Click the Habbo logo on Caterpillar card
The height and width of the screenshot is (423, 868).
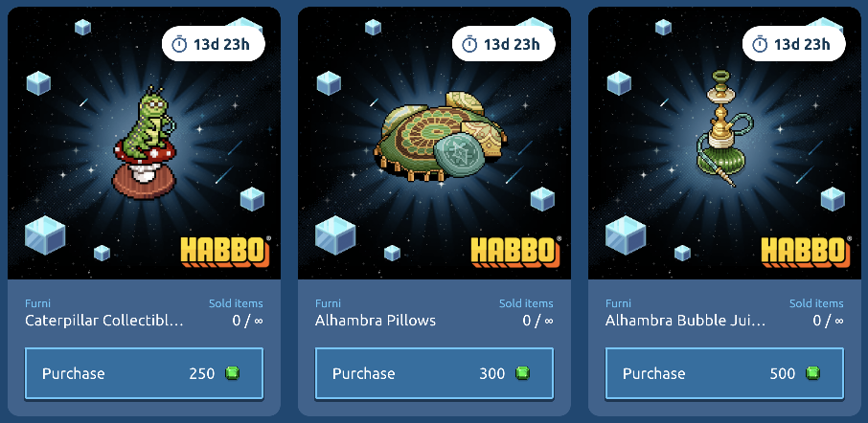click(226, 251)
